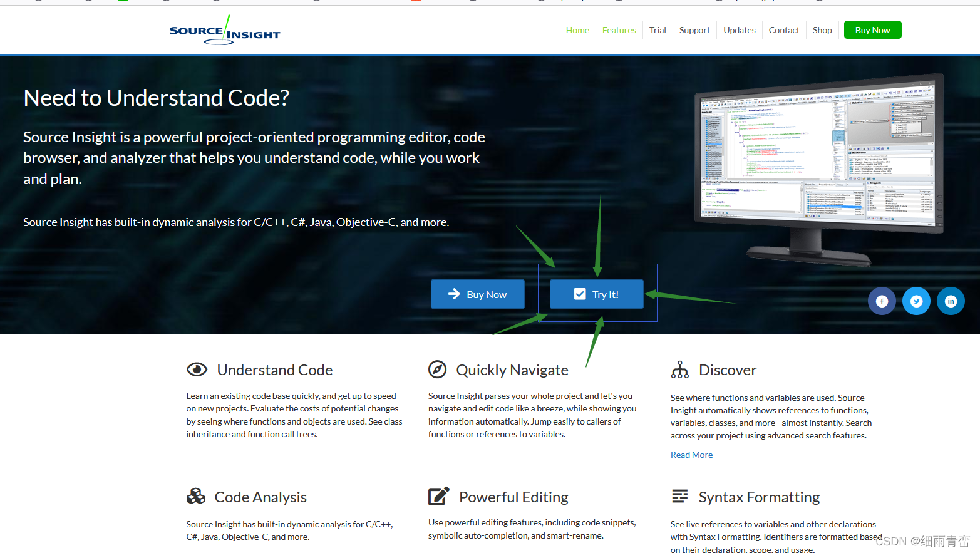This screenshot has height=553, width=980.
Task: Open the Read More link under Discover
Action: coord(691,455)
